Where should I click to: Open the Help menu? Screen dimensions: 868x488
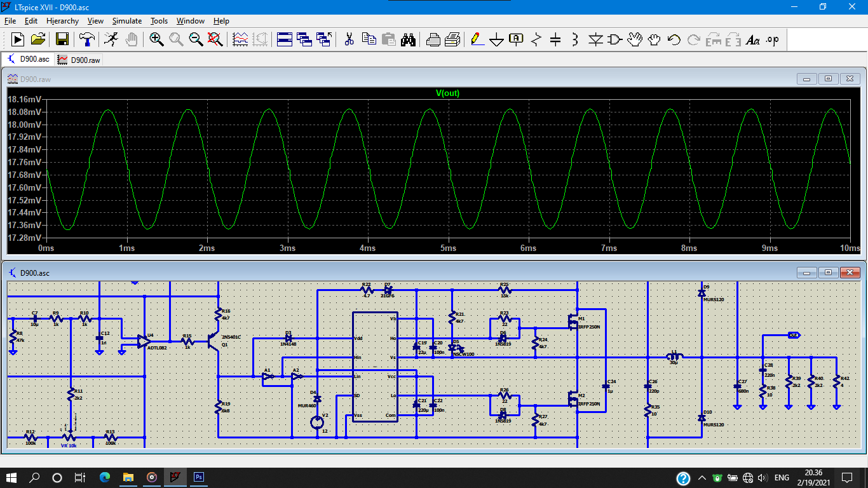click(221, 21)
